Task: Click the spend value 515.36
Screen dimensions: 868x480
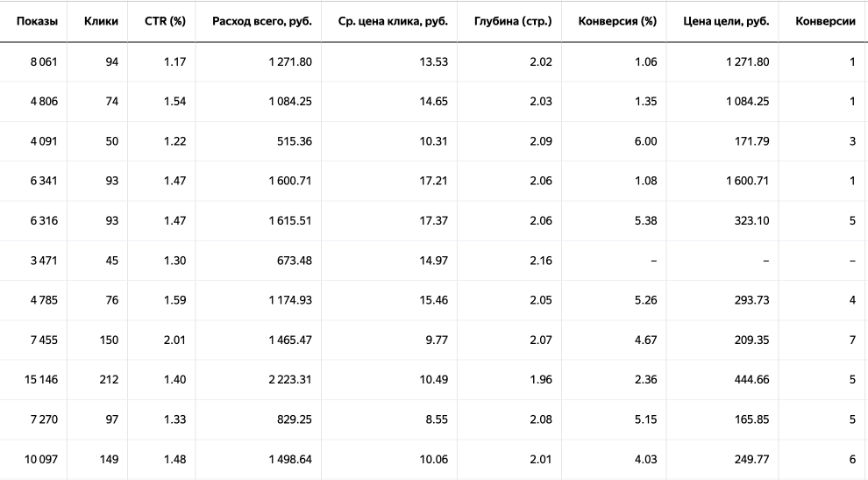Action: click(x=295, y=141)
